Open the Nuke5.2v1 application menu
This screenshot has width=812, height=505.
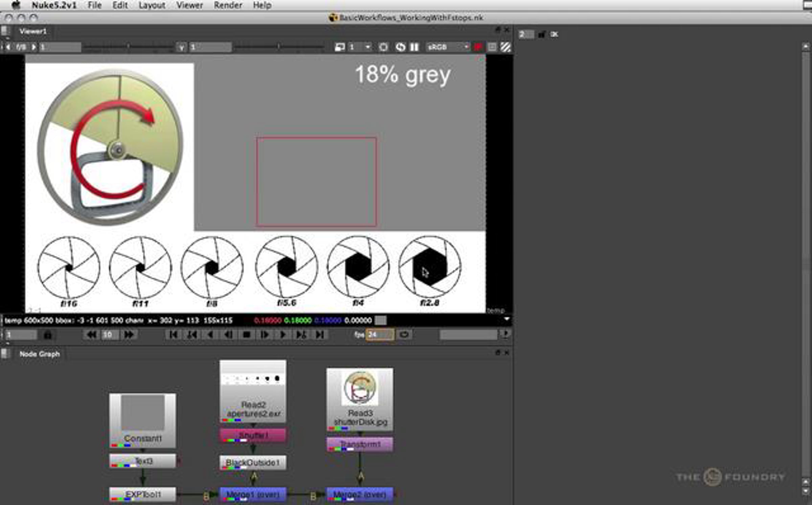(54, 5)
